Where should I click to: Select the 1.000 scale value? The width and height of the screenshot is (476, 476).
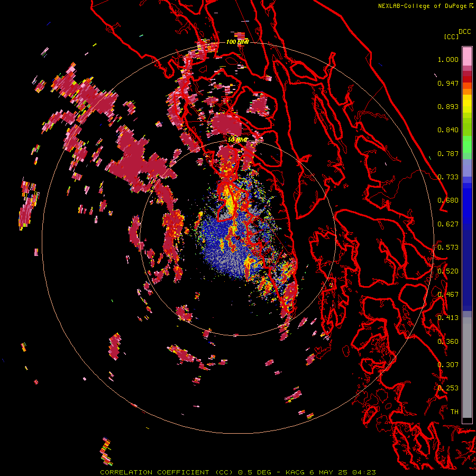tap(448, 59)
